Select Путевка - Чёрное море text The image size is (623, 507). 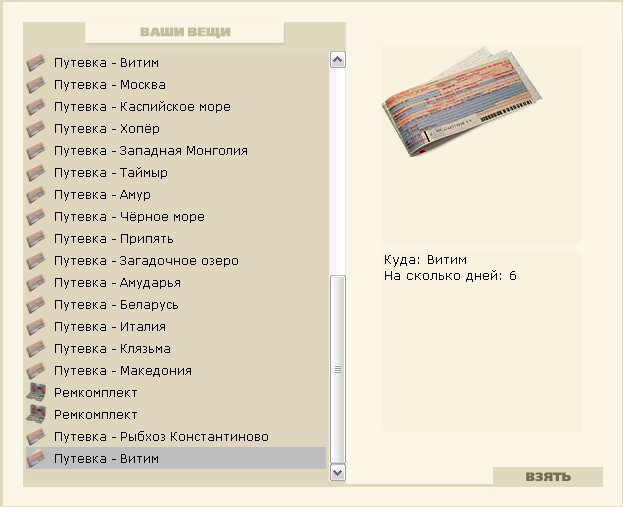[130, 217]
